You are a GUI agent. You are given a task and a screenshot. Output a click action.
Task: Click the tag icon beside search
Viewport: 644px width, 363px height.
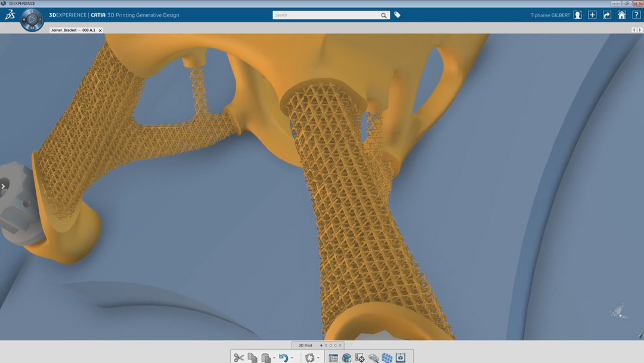tap(398, 15)
